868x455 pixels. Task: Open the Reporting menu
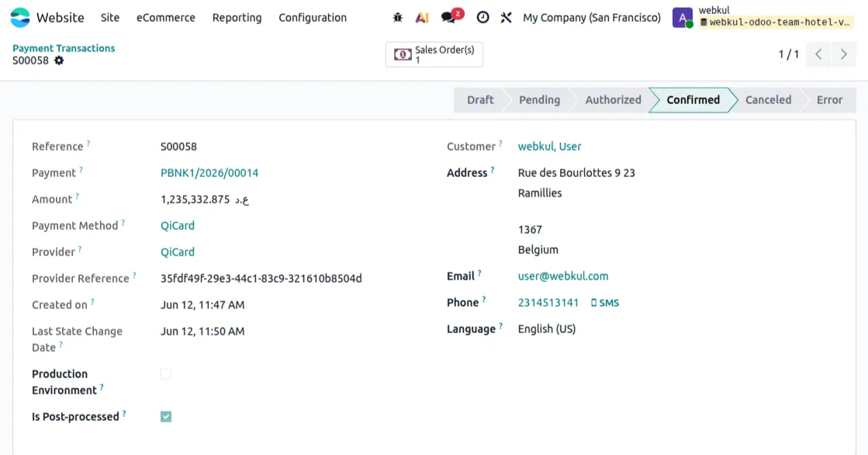(x=237, y=18)
